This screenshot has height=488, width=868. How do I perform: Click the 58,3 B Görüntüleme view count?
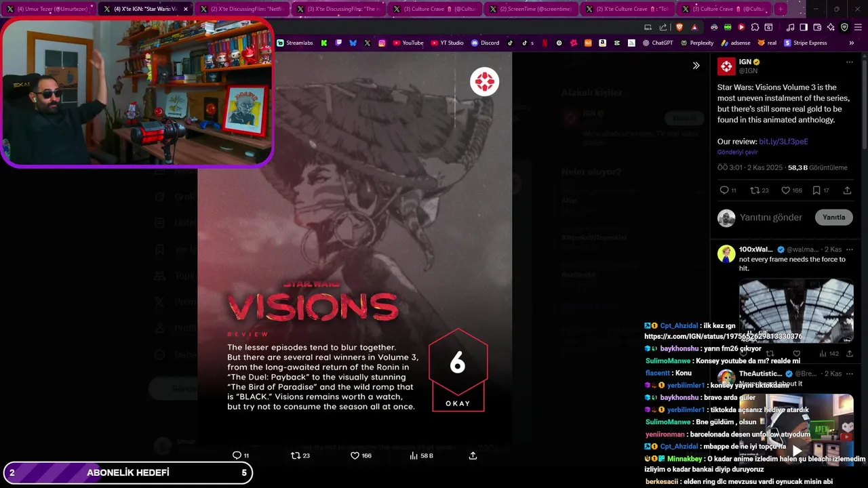[x=817, y=167]
